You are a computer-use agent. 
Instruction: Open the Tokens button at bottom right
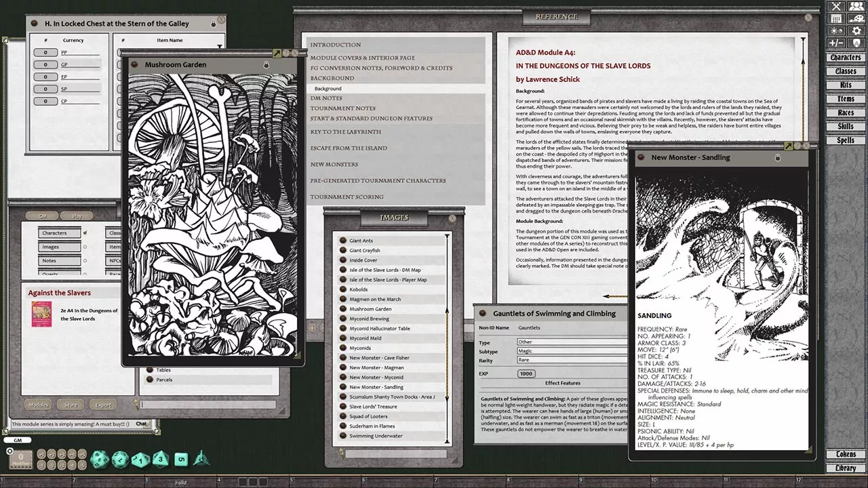pyautogui.click(x=846, y=455)
